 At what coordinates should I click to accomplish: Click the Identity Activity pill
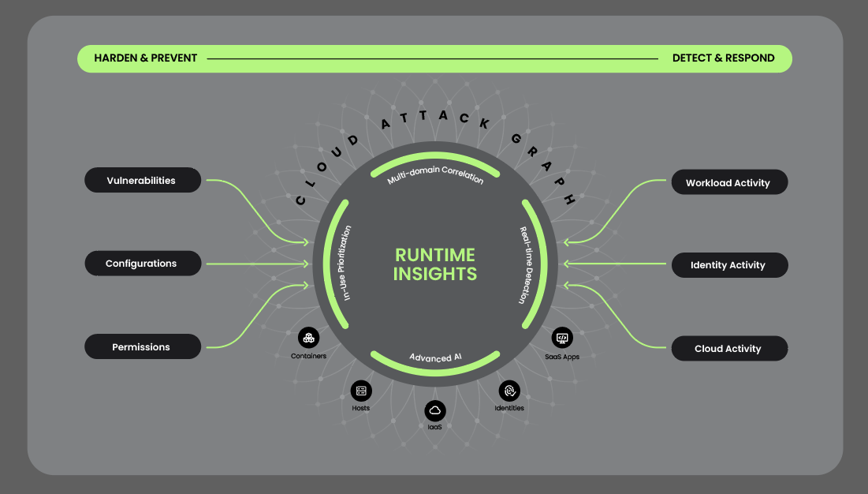tap(728, 265)
